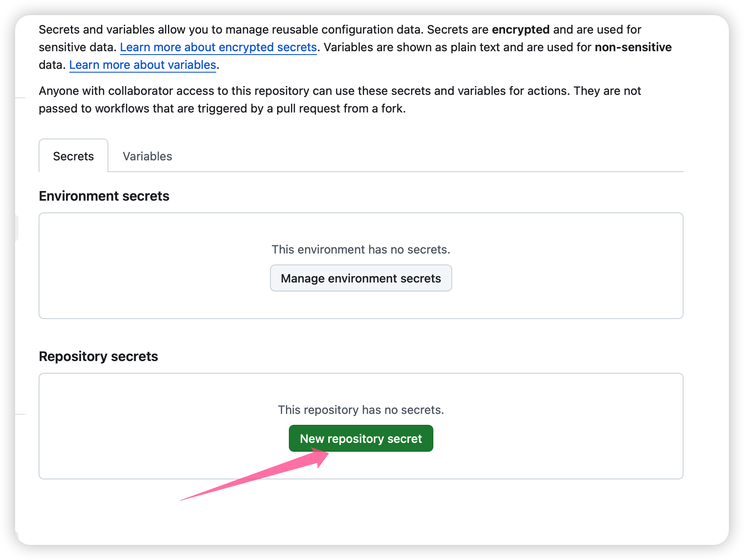Click the collaborator access paragraph
This screenshot has height=560, width=744.
(x=339, y=91)
